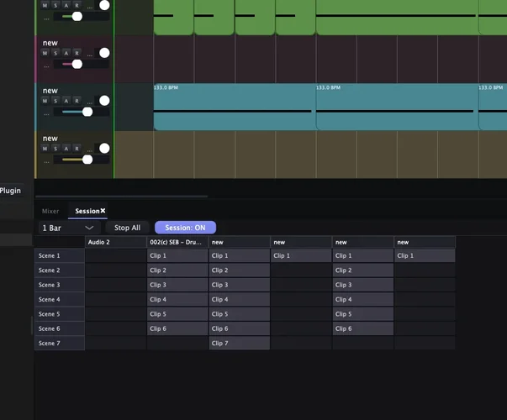This screenshot has height=420, width=507.
Task: Toggle the A button on pink 'new' track
Action: [66, 53]
